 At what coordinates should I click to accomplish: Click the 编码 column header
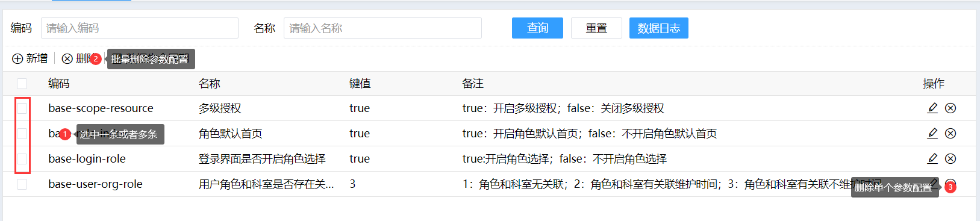tap(59, 84)
